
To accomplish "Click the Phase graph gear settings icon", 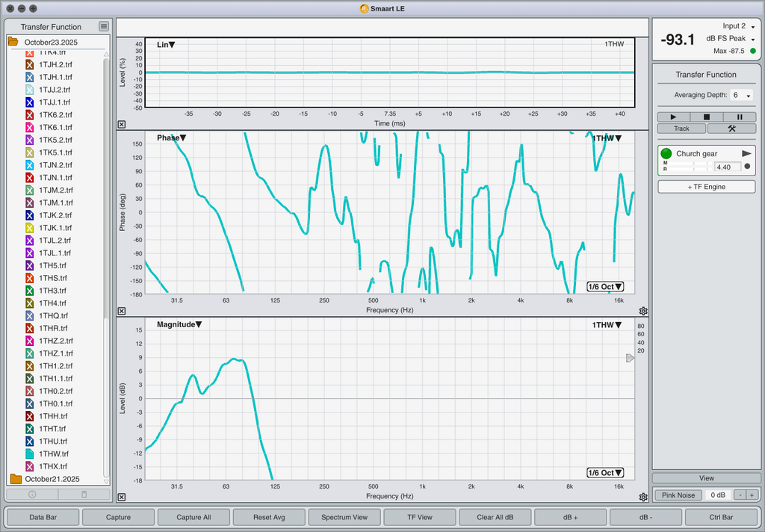I will pos(643,311).
